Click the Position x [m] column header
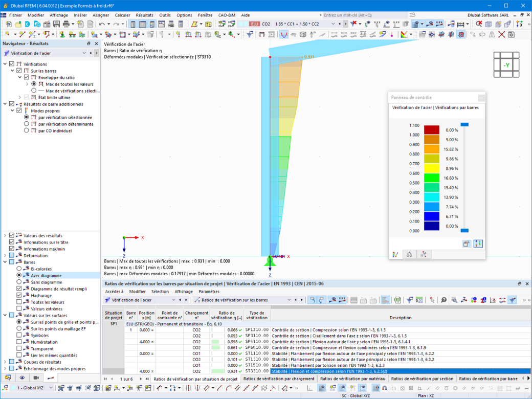This screenshot has width=532, height=399. tap(147, 315)
